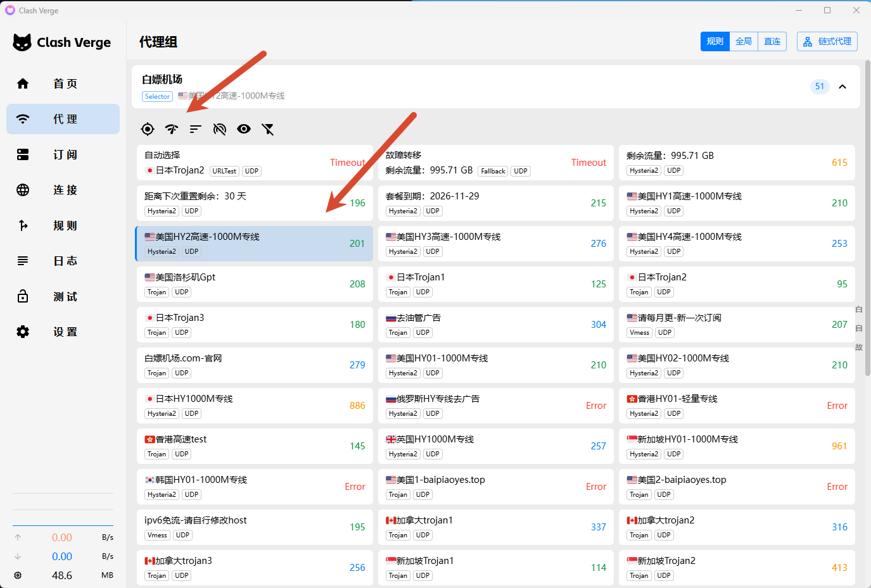Switch to 规则 rule mode

point(715,41)
